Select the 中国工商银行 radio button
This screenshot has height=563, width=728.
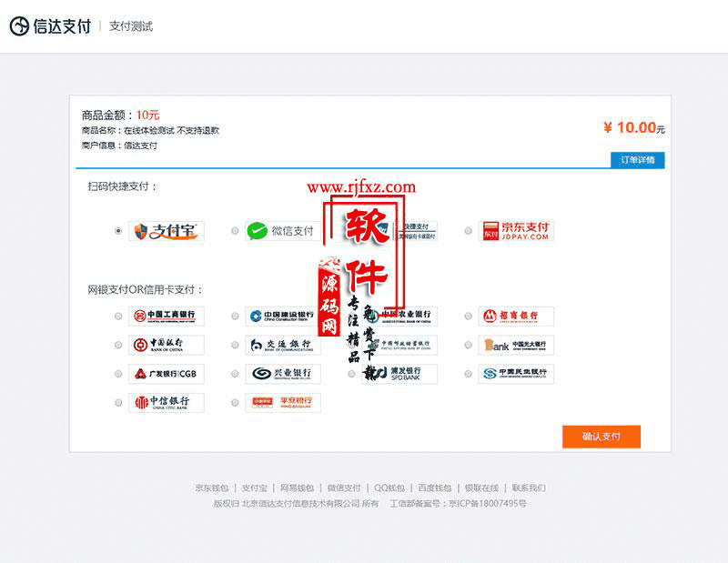pyautogui.click(x=118, y=317)
